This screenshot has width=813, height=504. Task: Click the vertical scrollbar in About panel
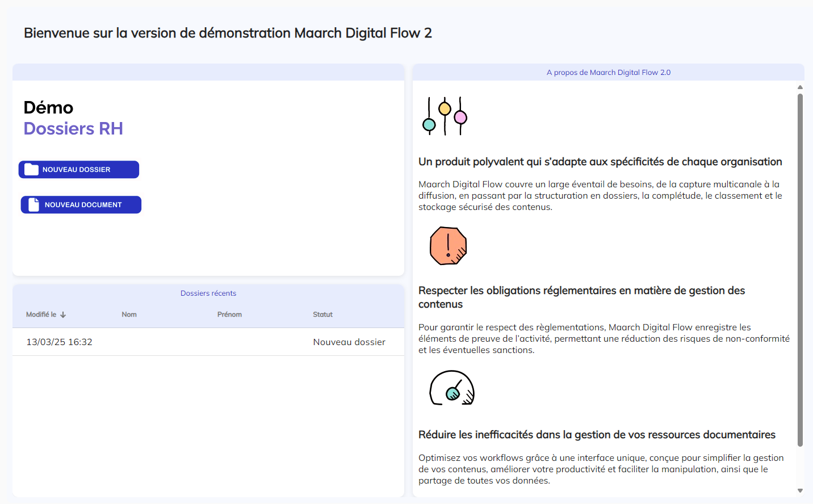click(800, 270)
